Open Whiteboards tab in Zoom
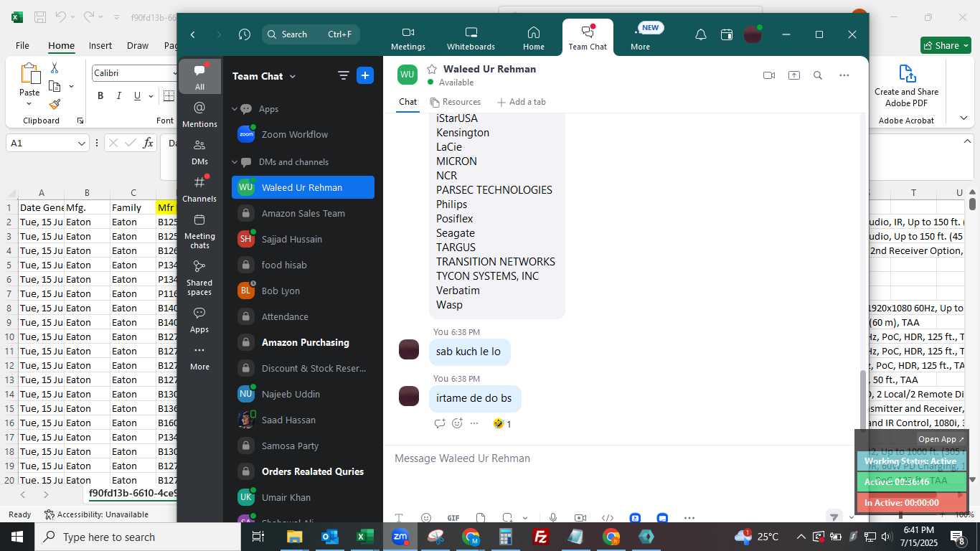This screenshot has height=551, width=980. (471, 38)
